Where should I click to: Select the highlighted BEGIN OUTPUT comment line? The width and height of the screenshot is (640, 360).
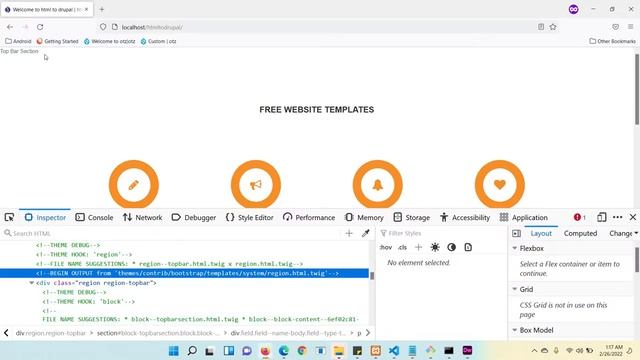click(x=184, y=273)
